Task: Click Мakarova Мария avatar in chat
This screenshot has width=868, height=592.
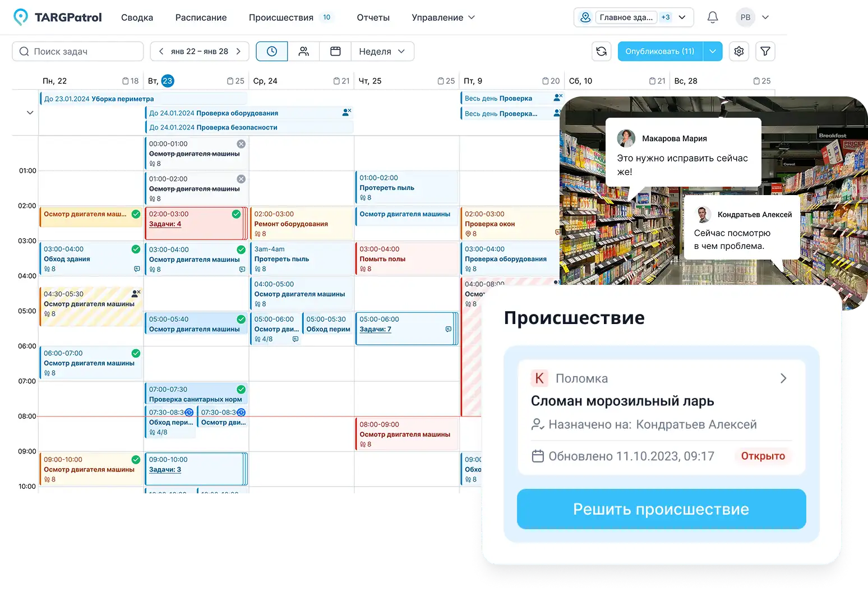Action: [x=626, y=138]
